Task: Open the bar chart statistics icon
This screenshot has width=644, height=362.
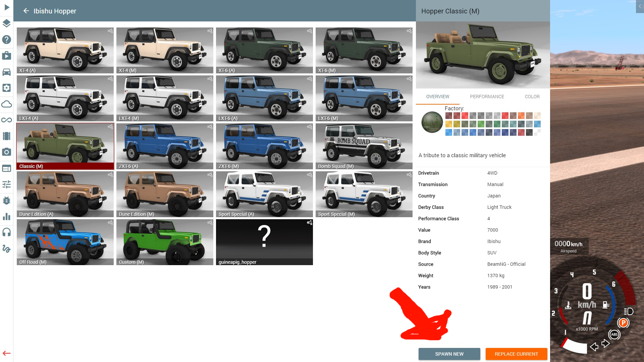Action: point(7,217)
